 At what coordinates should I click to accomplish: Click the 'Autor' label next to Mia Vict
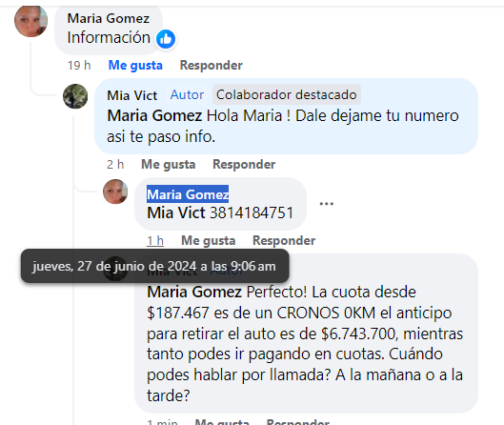[187, 95]
